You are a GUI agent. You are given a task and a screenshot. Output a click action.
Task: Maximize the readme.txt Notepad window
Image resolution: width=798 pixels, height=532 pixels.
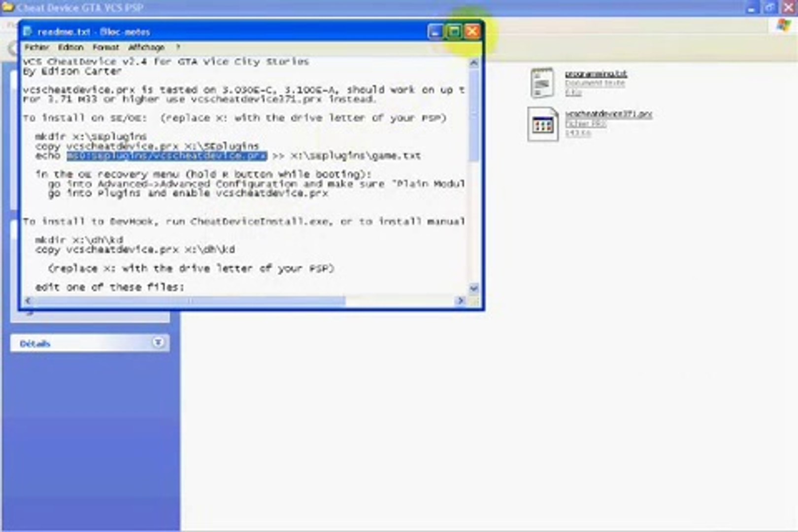[x=454, y=32]
